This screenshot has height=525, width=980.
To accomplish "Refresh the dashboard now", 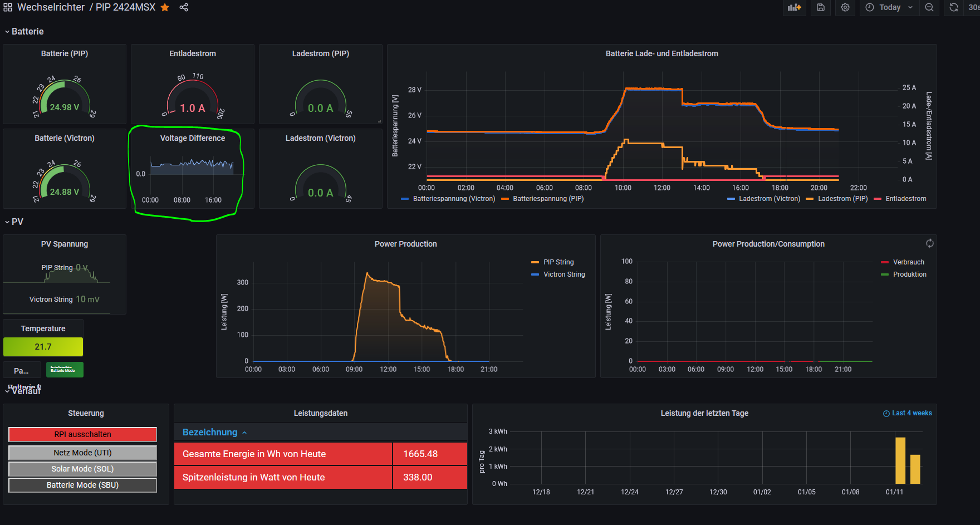I will tap(954, 7).
